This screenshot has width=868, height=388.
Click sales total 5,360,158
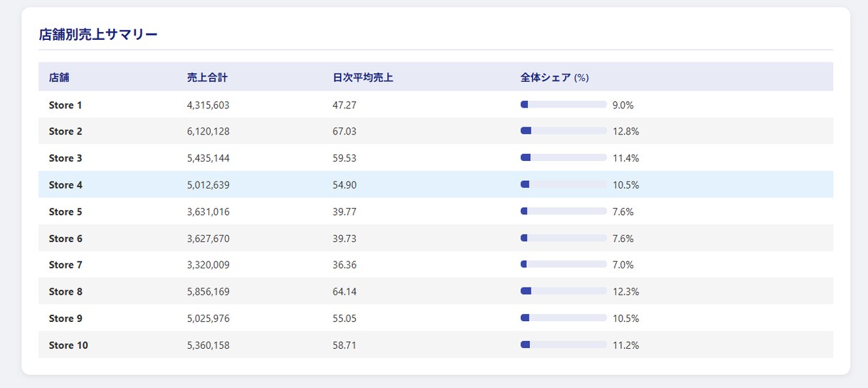[x=208, y=345]
